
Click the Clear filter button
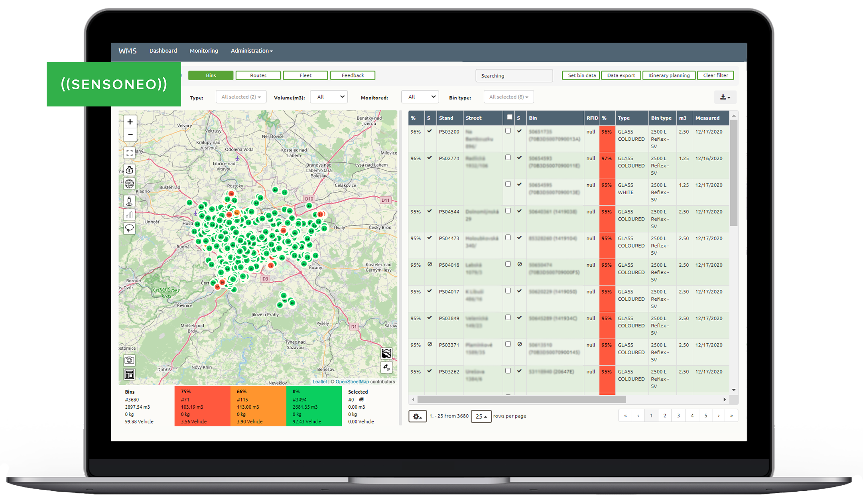click(x=715, y=75)
